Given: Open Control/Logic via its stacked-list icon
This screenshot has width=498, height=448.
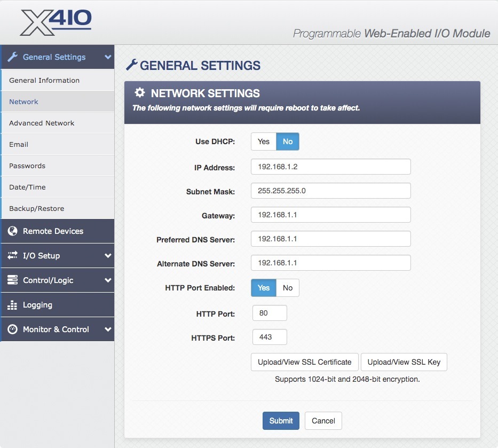Looking at the screenshot, I should pyautogui.click(x=12, y=280).
